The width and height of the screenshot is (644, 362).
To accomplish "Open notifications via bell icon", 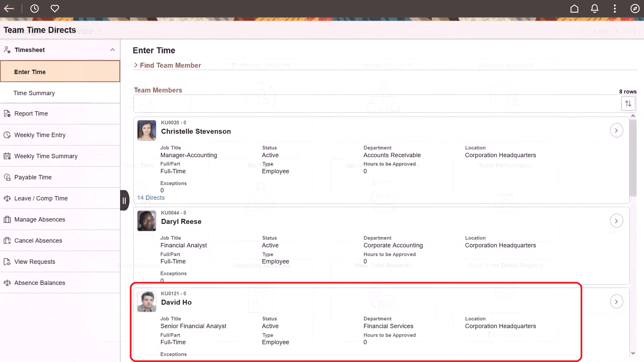I will [x=594, y=9].
